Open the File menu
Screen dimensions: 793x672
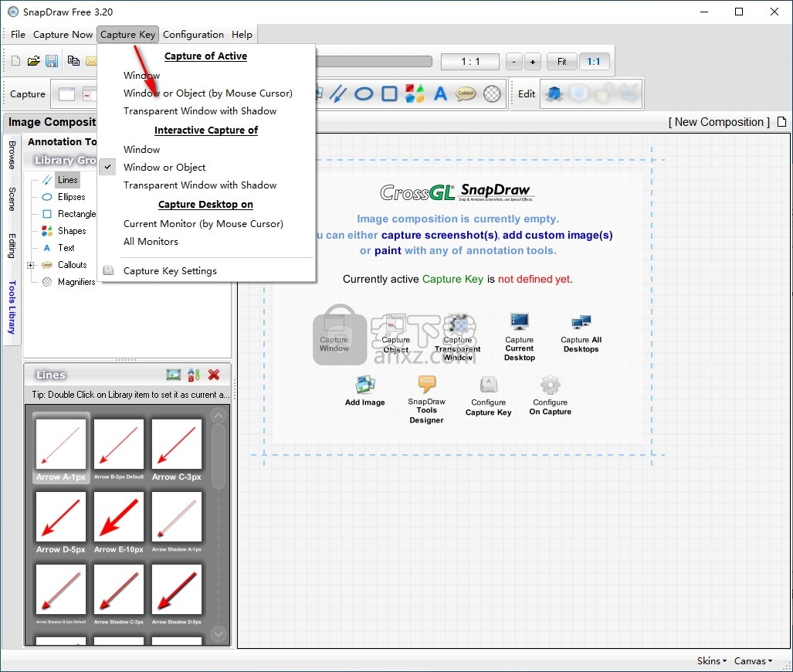(18, 35)
